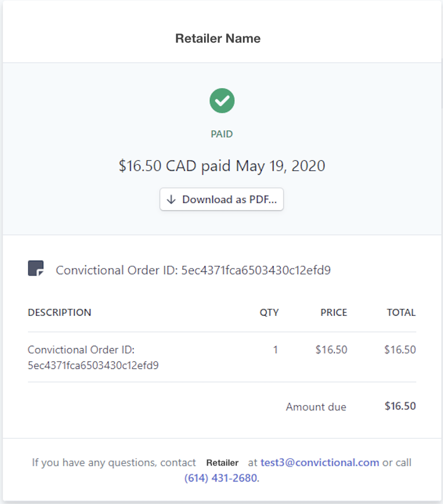The width and height of the screenshot is (443, 504).
Task: Click the DESCRIPTION column header
Action: (59, 312)
